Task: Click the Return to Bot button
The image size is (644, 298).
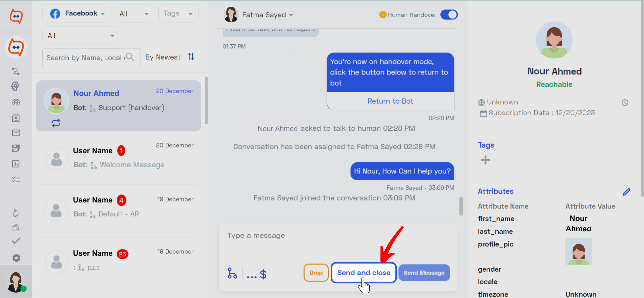Action: click(390, 101)
